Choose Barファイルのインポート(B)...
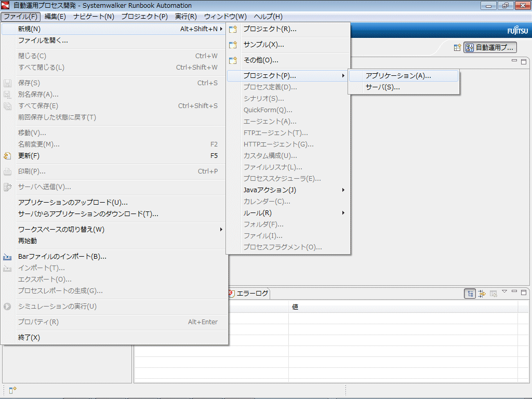The width and height of the screenshot is (532, 399). click(x=113, y=257)
